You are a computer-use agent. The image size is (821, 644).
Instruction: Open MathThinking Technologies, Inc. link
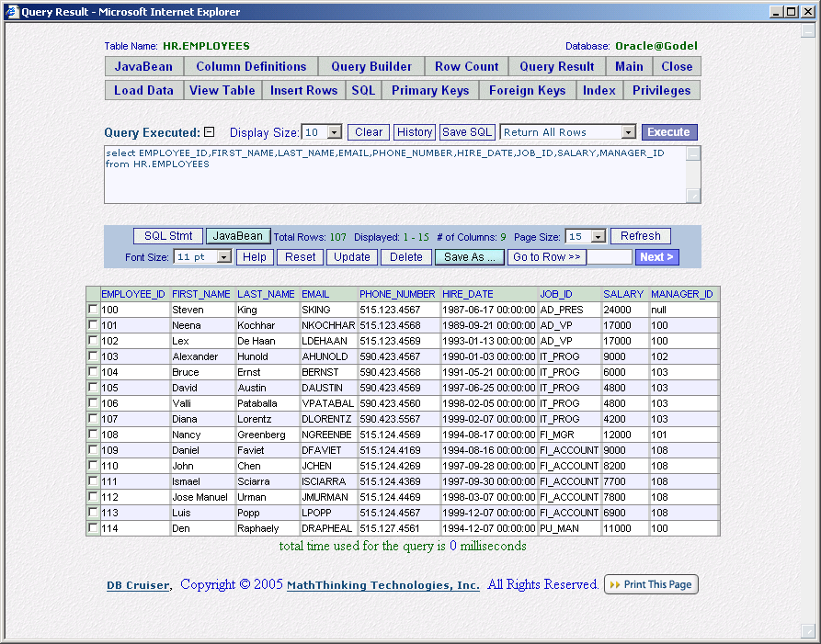[383, 585]
